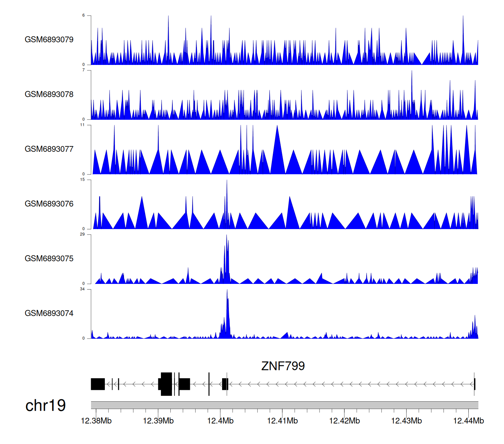The image size is (504, 444).
Task: Select the 12.42Mb coordinate label
Action: point(344,421)
